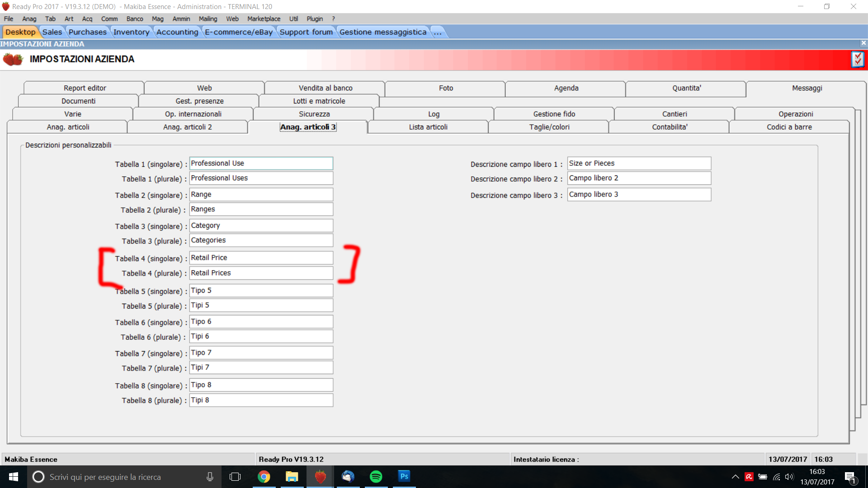Open Windows Task View icon
The width and height of the screenshot is (868, 488).
click(235, 477)
